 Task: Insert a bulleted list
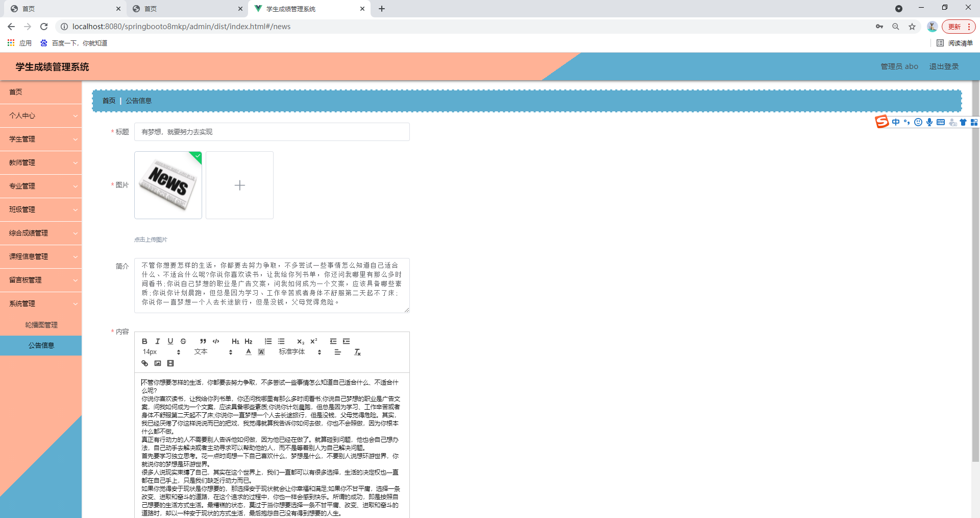[x=281, y=341]
